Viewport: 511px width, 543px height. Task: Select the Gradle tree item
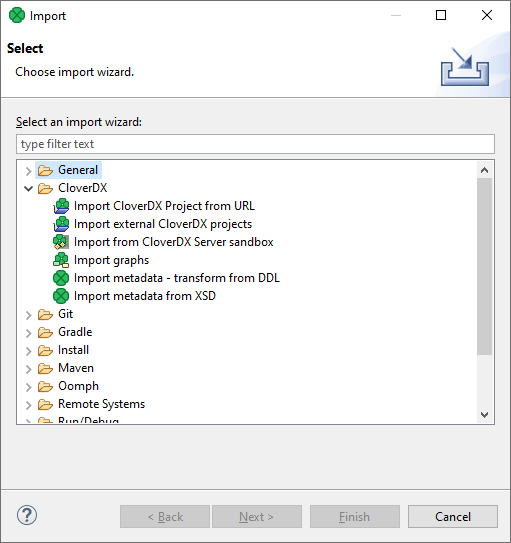75,332
